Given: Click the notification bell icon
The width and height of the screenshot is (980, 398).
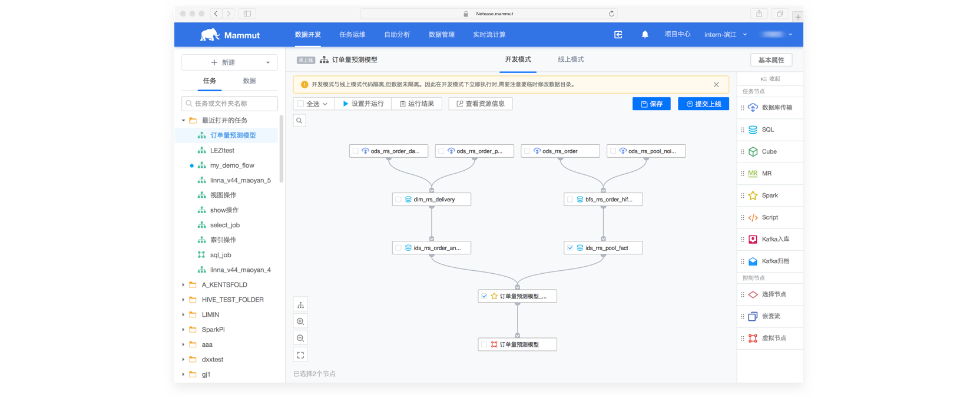Looking at the screenshot, I should (645, 35).
